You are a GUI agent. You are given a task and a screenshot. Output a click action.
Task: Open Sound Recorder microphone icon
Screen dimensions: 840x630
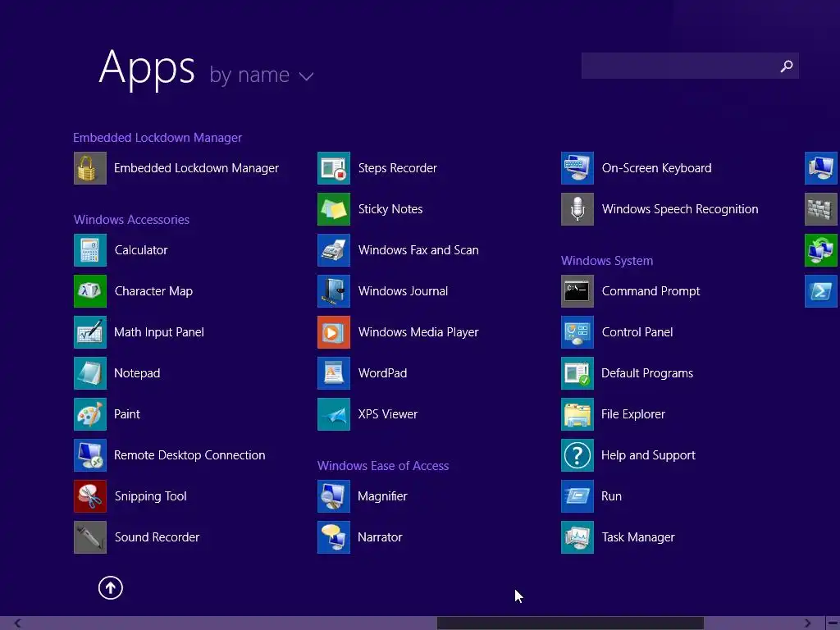pyautogui.click(x=90, y=537)
